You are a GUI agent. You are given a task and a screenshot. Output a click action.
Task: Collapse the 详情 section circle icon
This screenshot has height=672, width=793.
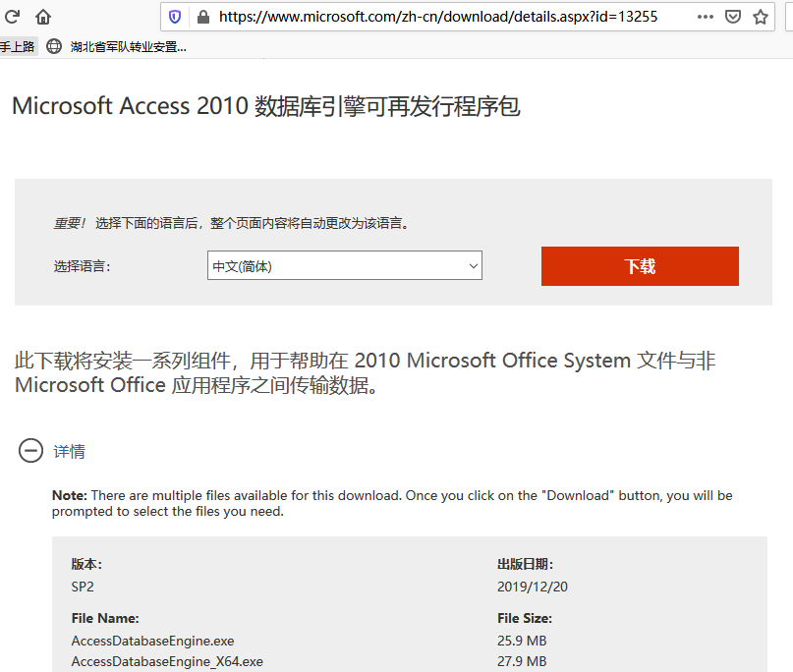tap(30, 451)
